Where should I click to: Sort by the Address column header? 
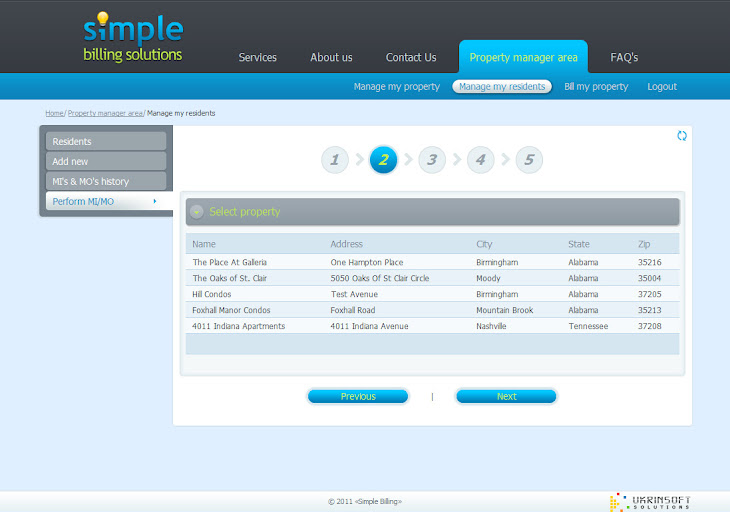click(346, 244)
